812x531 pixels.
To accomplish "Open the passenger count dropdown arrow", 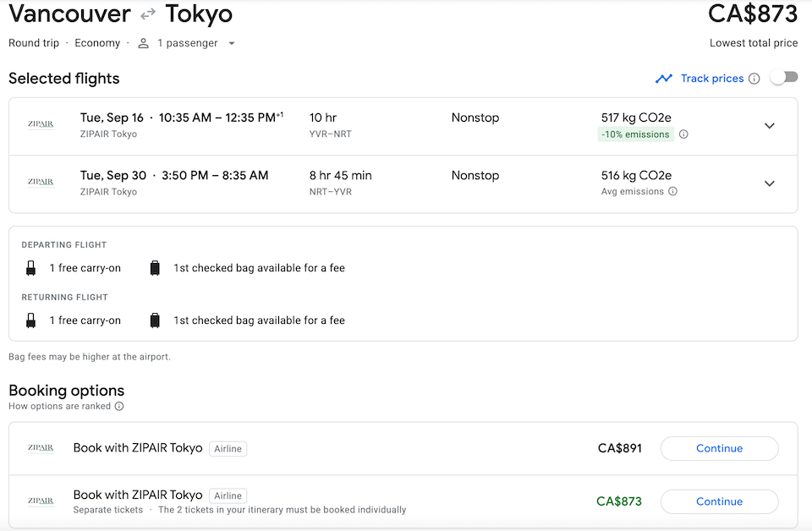I will click(x=232, y=43).
